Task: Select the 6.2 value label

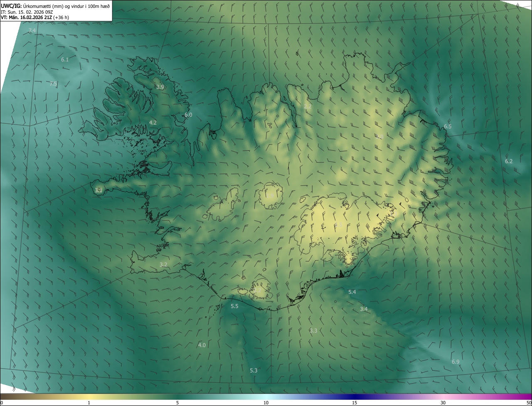Action: 509,161
